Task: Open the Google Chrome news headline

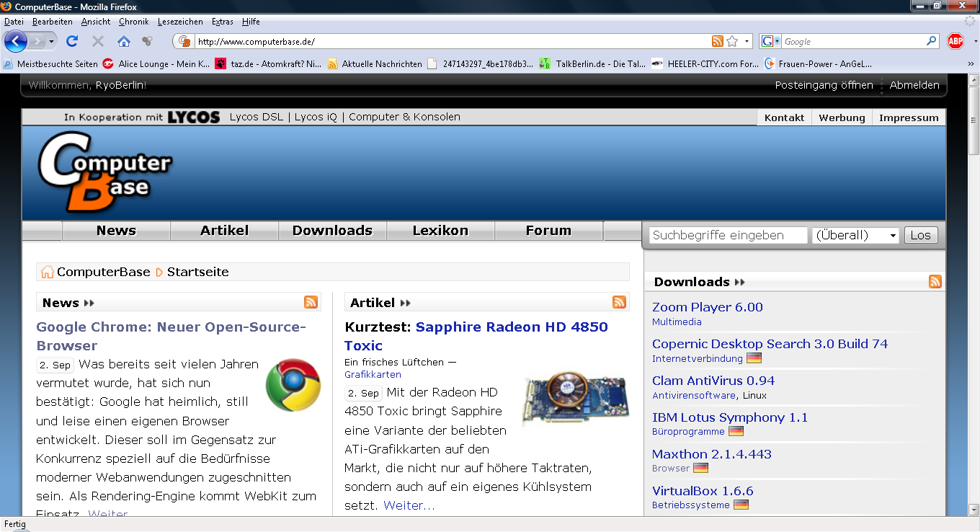Action: click(x=171, y=336)
